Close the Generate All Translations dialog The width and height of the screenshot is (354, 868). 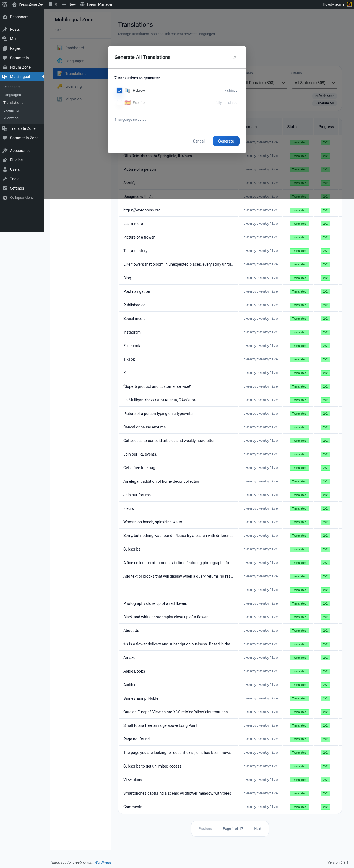tap(235, 57)
